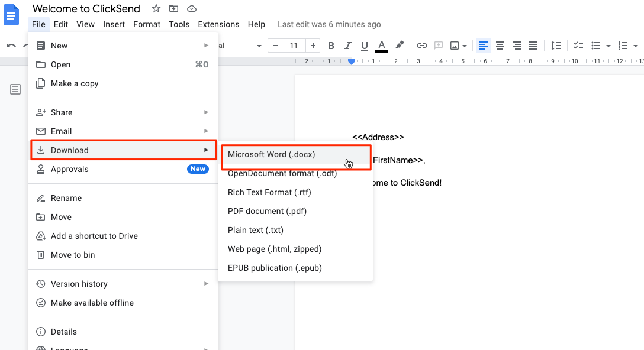Insert a bulleted list
Image resolution: width=644 pixels, height=350 pixels.
pos(595,46)
